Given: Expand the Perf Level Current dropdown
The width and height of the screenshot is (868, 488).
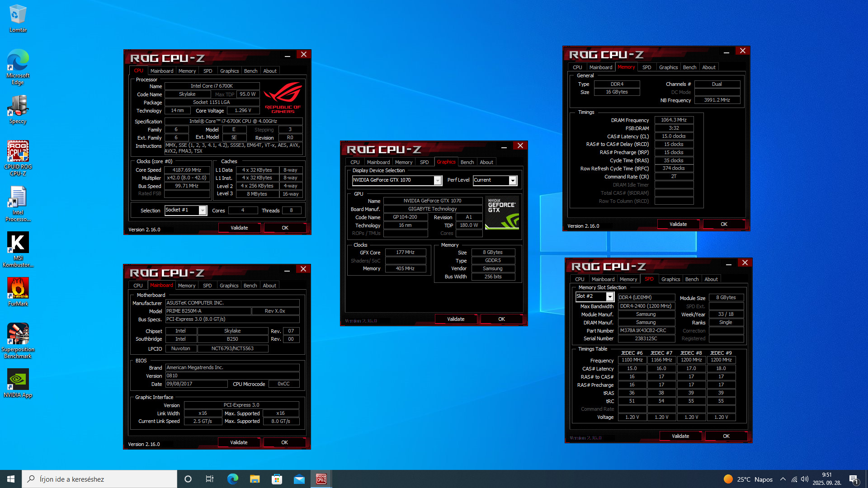Looking at the screenshot, I should 512,181.
